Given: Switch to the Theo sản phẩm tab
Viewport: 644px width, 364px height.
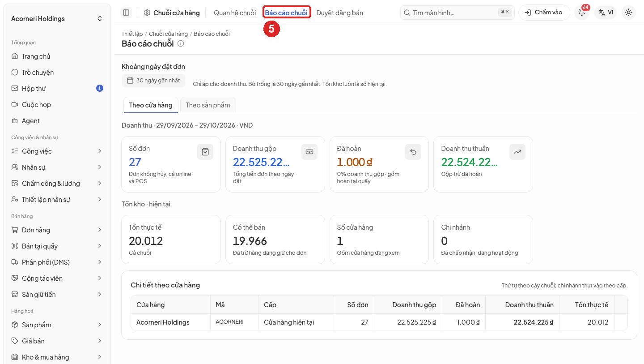Looking at the screenshot, I should (x=208, y=105).
